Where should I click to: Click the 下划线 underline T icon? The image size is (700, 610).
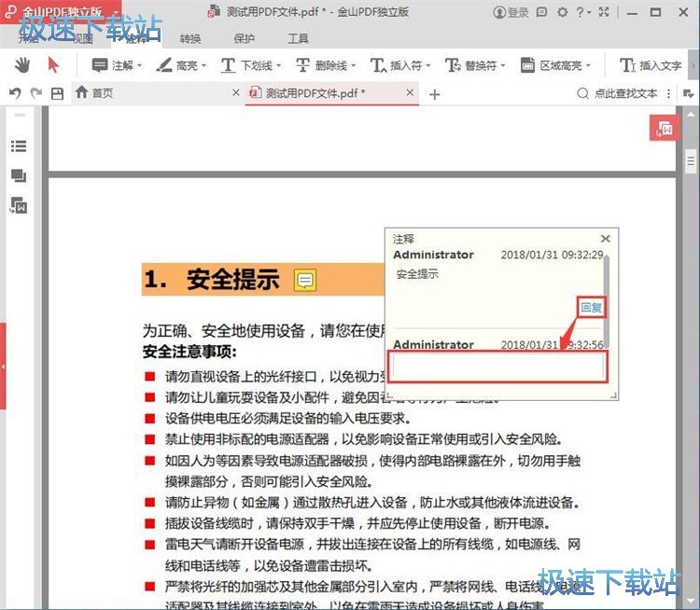point(228,65)
